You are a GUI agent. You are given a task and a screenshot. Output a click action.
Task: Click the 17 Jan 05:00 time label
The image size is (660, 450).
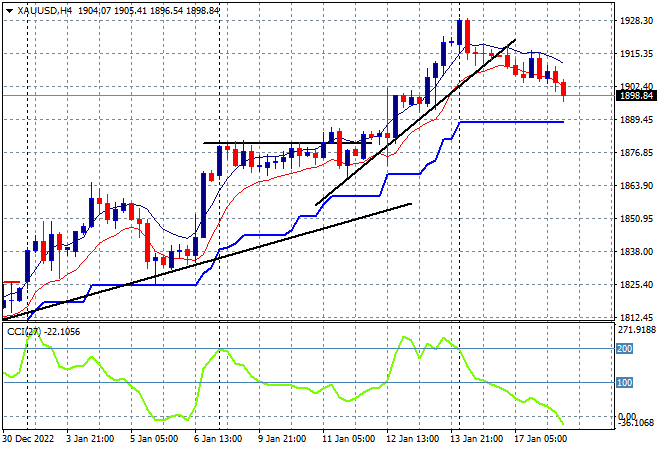(x=540, y=439)
